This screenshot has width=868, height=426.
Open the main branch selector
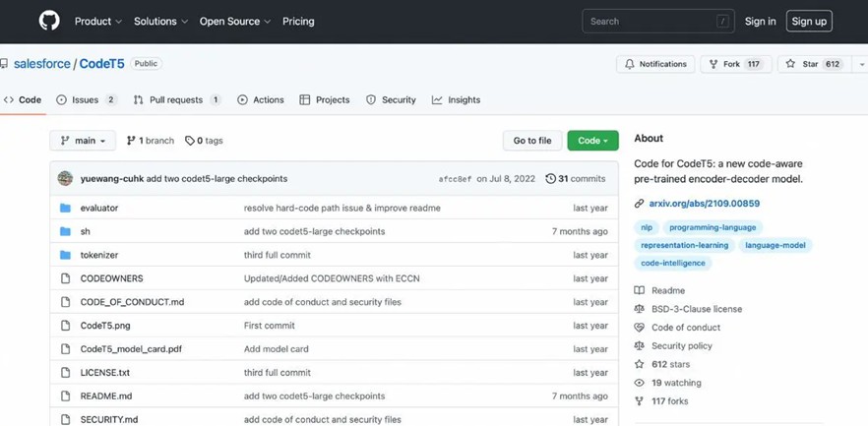click(x=83, y=141)
